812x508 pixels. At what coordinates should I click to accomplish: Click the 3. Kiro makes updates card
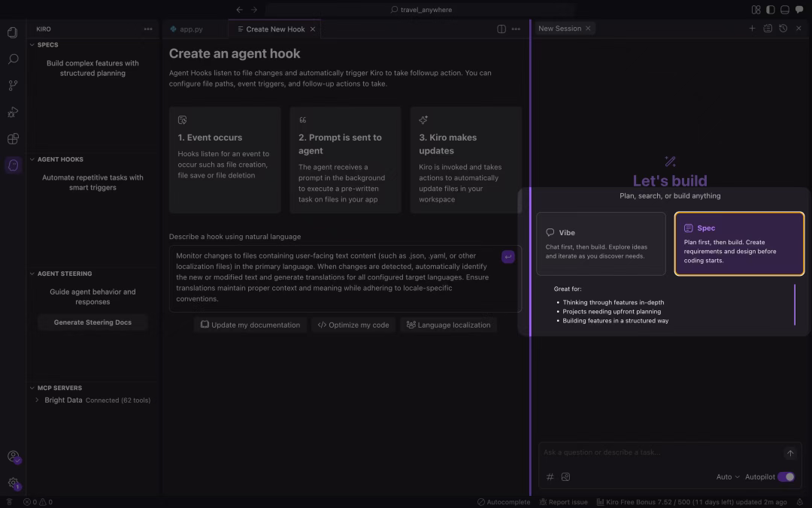click(x=466, y=160)
